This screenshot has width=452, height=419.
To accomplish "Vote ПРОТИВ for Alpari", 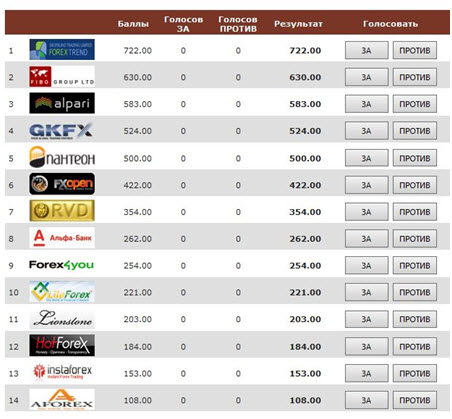I will click(415, 104).
